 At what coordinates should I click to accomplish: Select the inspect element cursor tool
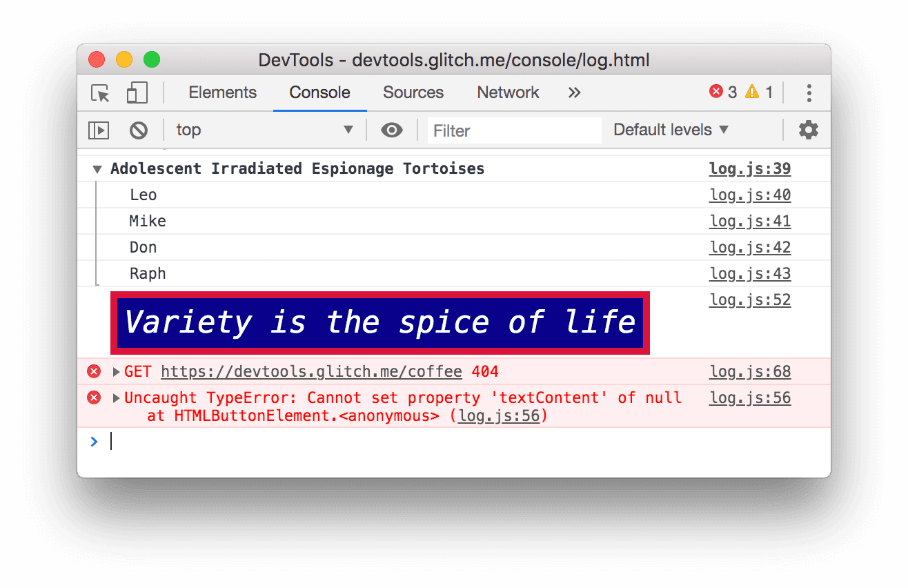pyautogui.click(x=100, y=93)
